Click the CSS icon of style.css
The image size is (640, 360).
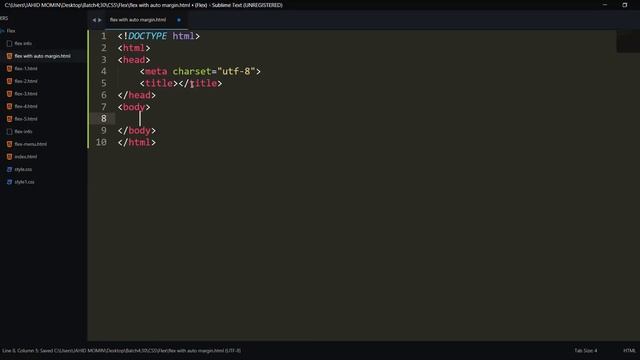9,169
